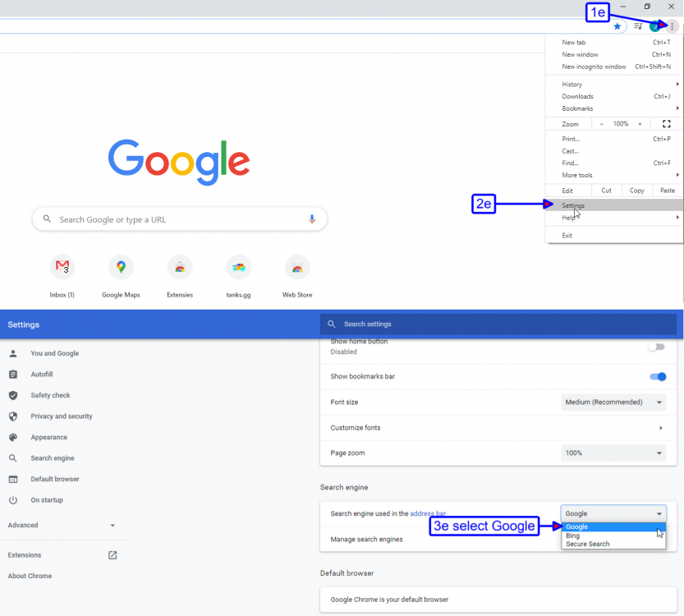Choose Downloads from the Chrome menu
684x616 pixels.
(614, 96)
